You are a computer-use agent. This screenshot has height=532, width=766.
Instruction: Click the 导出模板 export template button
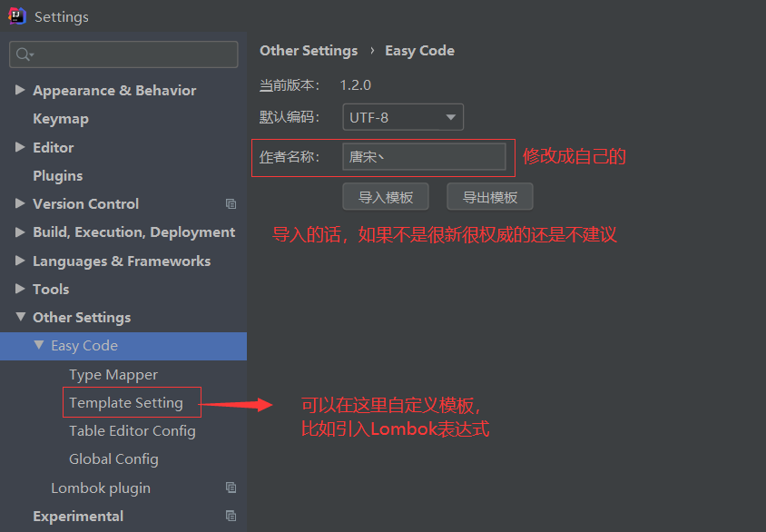click(490, 197)
